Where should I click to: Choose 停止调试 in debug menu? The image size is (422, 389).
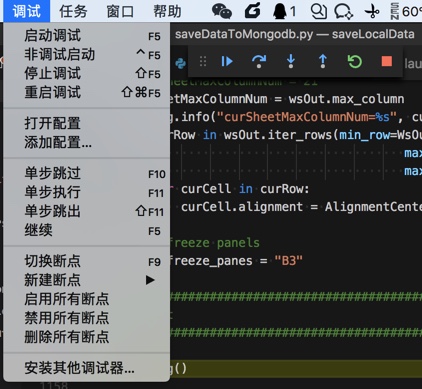point(87,73)
